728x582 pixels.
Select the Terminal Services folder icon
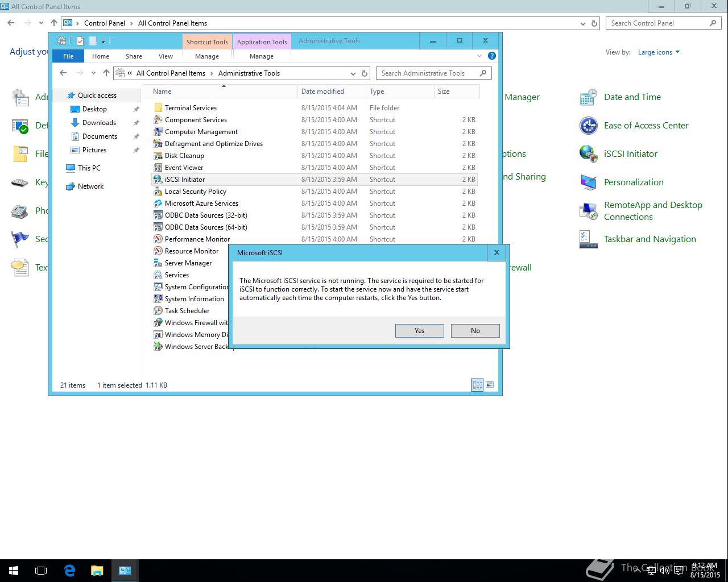(158, 108)
